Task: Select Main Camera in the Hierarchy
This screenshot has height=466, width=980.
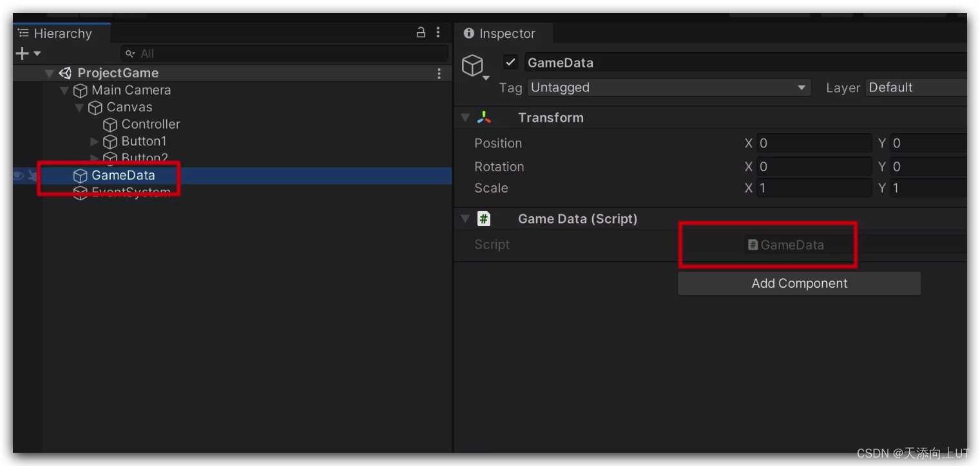Action: click(x=131, y=90)
